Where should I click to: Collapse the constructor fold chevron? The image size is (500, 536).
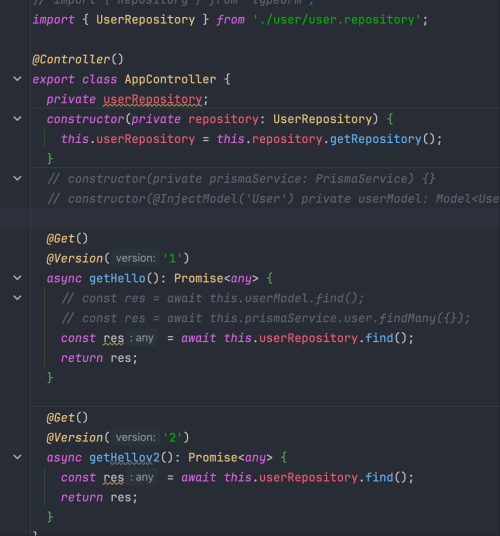(17, 119)
